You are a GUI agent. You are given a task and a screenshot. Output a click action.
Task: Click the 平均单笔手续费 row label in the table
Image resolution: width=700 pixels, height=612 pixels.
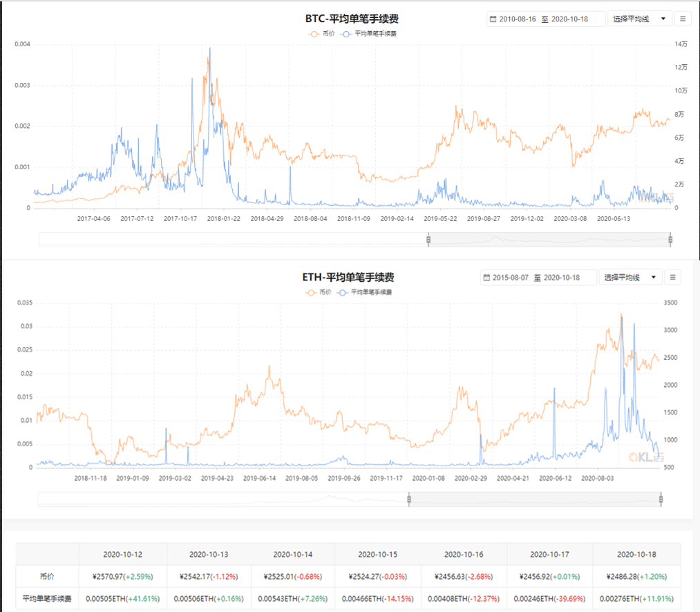(47, 599)
